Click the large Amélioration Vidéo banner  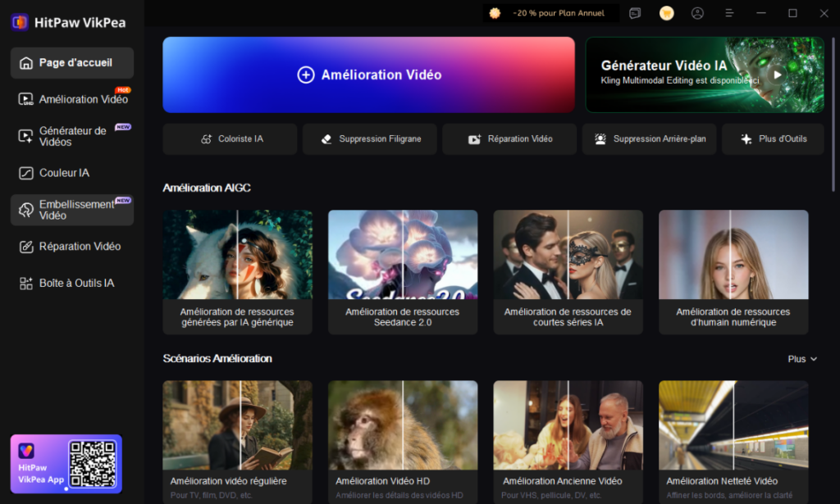pyautogui.click(x=368, y=75)
